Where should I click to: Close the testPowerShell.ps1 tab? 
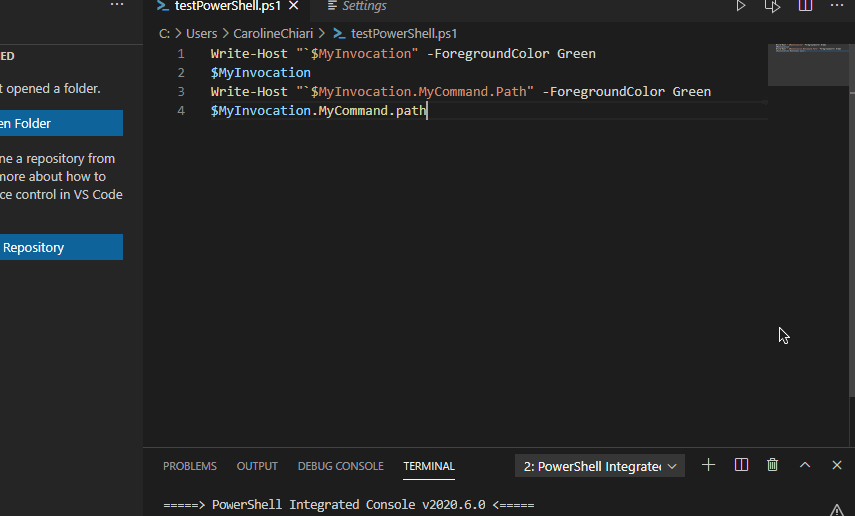click(293, 5)
